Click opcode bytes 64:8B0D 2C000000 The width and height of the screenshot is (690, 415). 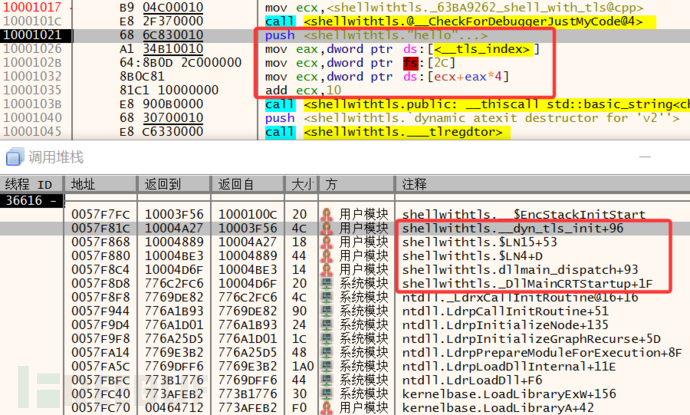click(180, 62)
